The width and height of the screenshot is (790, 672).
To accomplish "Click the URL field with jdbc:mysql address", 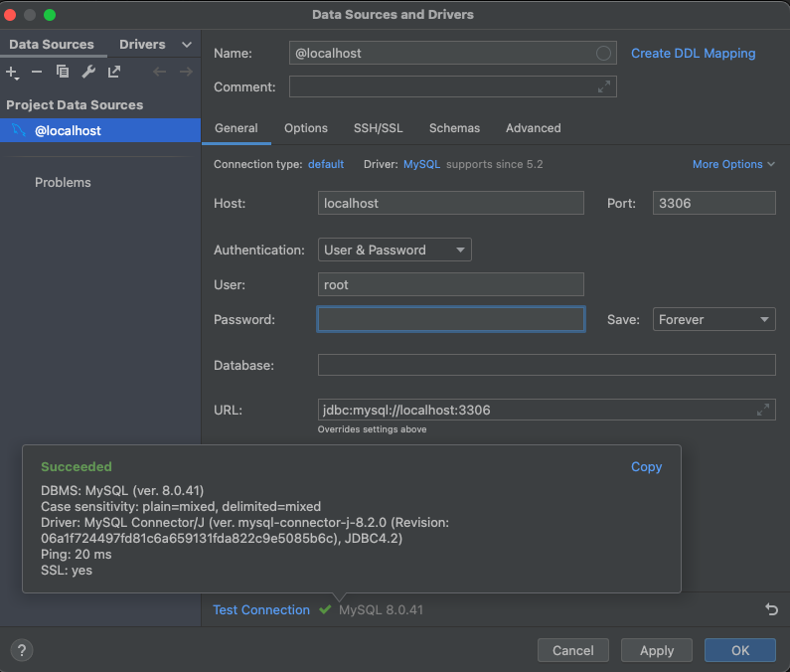I will 547,410.
